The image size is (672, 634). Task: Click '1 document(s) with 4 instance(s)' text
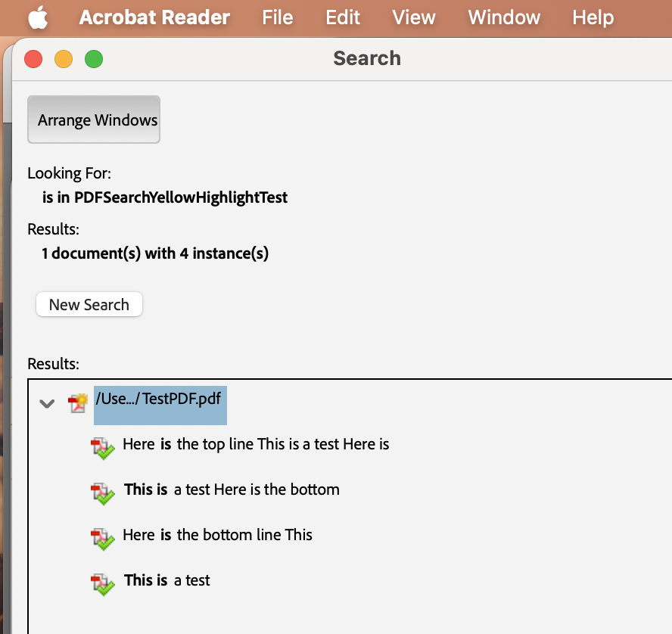click(x=155, y=253)
